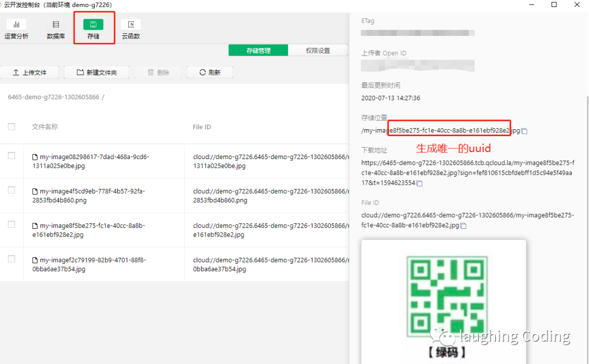Open file my-image8f5be275-fc1e-40cc-8a8b-e161ebf928e2.jpg
589x364 pixels.
pos(89,230)
